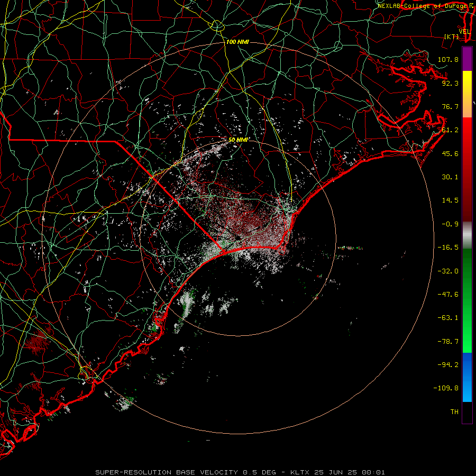Click the 45.6 velocity scale value

tap(450, 153)
